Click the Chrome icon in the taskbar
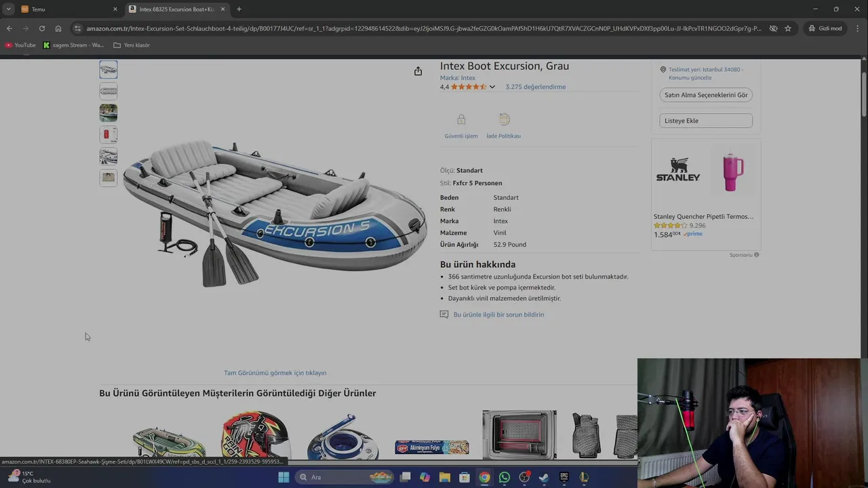The height and width of the screenshot is (488, 868). (484, 477)
